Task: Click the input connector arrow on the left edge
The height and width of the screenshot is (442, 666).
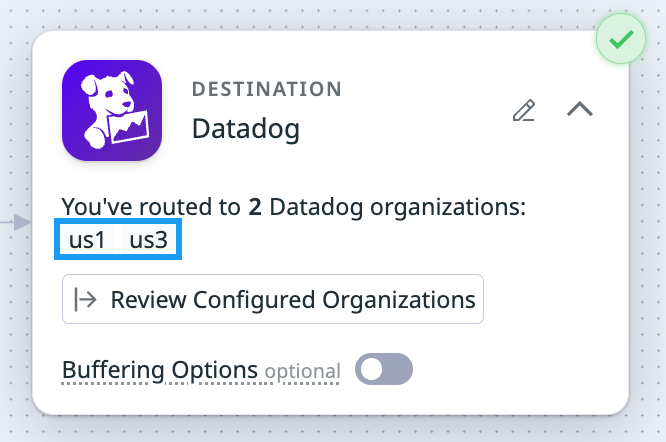Action: [x=20, y=222]
